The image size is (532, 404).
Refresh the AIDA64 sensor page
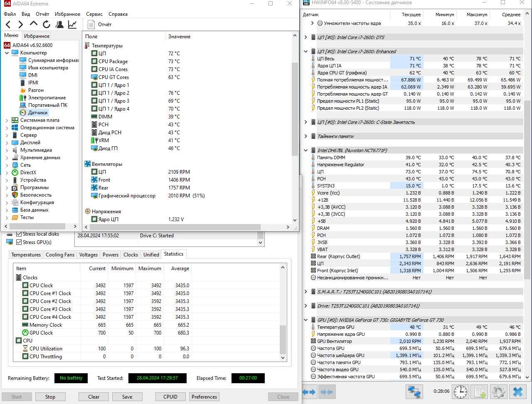(47, 25)
